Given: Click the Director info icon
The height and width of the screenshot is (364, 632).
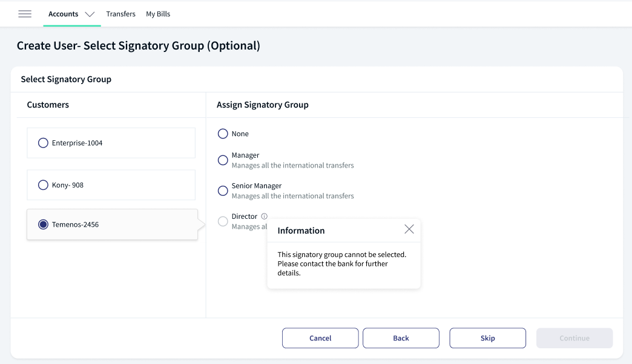Looking at the screenshot, I should click(x=264, y=216).
